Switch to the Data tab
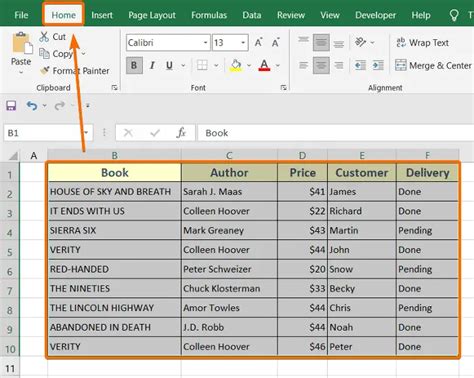The image size is (474, 378). coord(252,15)
